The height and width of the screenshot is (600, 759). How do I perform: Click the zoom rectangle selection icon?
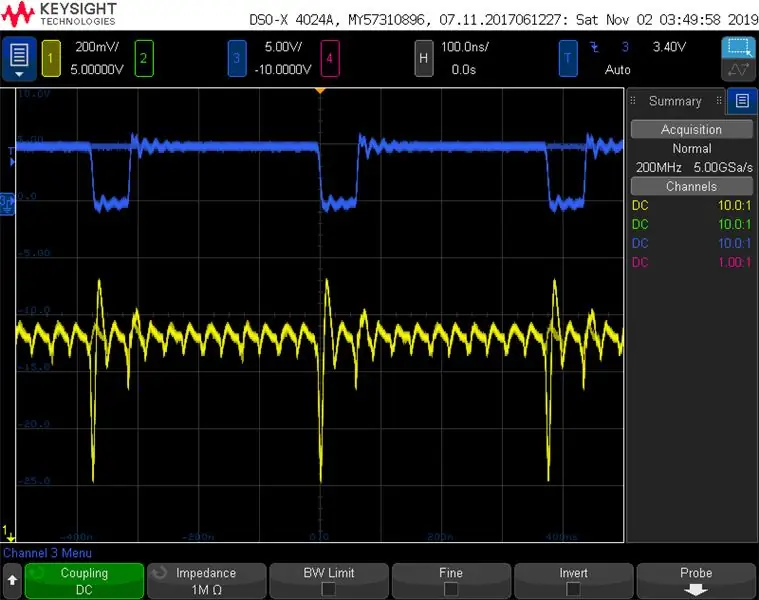(739, 47)
